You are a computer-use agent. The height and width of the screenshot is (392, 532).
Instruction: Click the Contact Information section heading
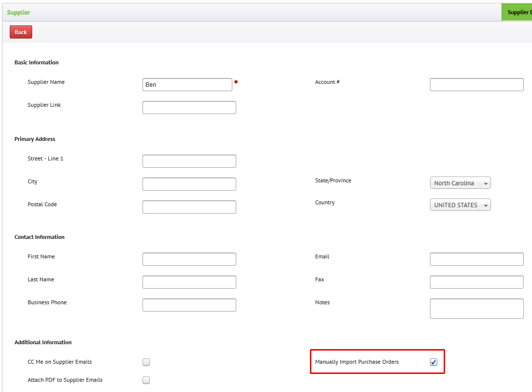(40, 237)
